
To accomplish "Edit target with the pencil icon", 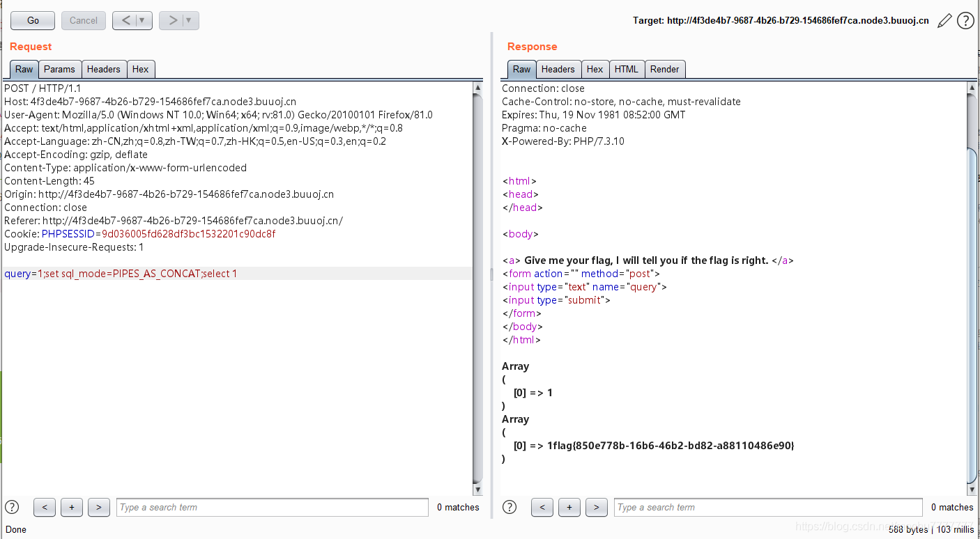I will 944,21.
